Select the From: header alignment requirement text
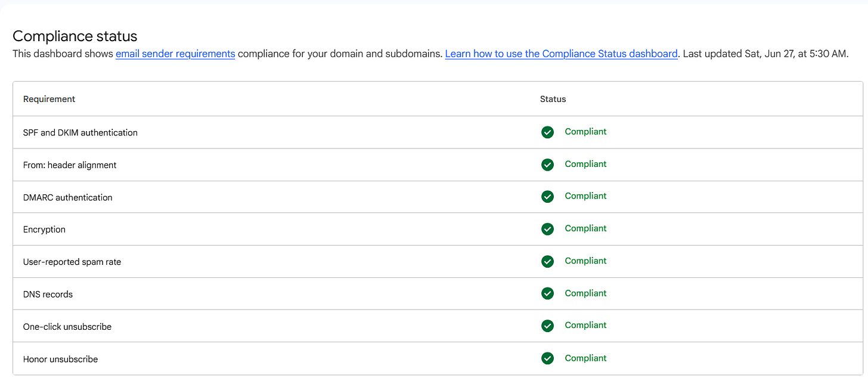The image size is (868, 384). [70, 165]
